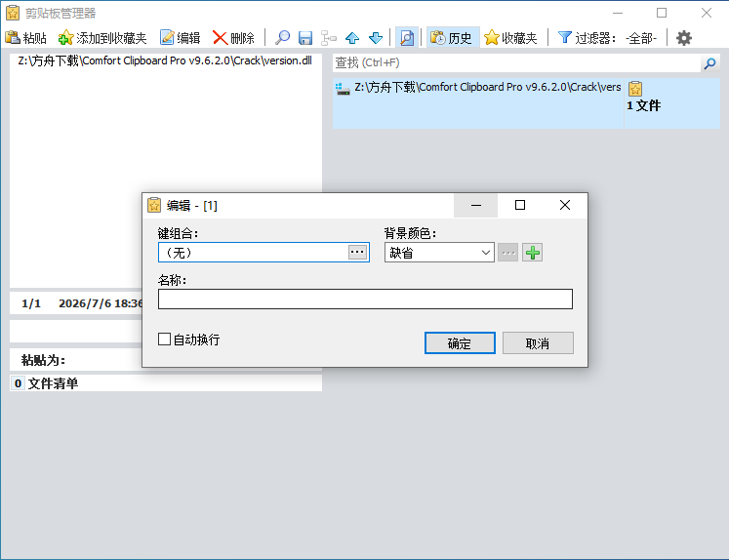Switch to History (历史) view
The height and width of the screenshot is (560, 729).
452,38
